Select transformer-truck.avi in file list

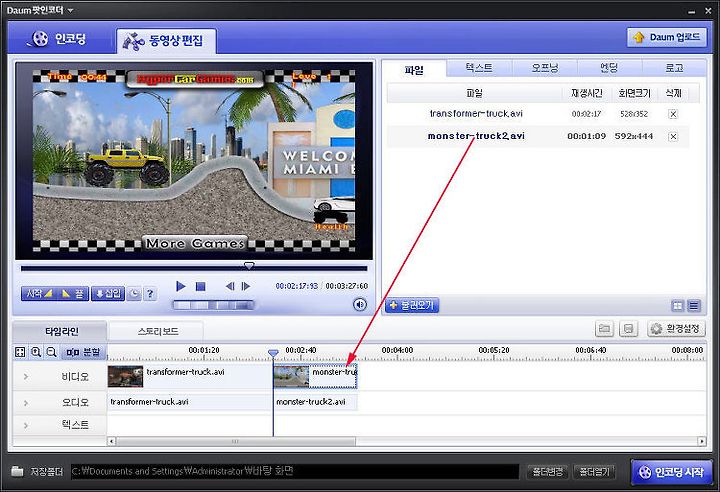point(537,113)
